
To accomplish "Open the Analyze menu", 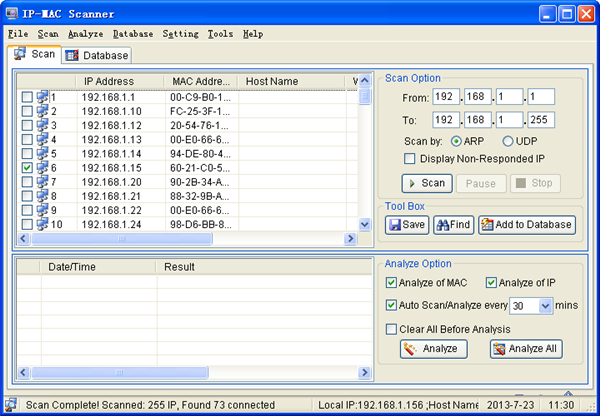I will tap(85, 34).
